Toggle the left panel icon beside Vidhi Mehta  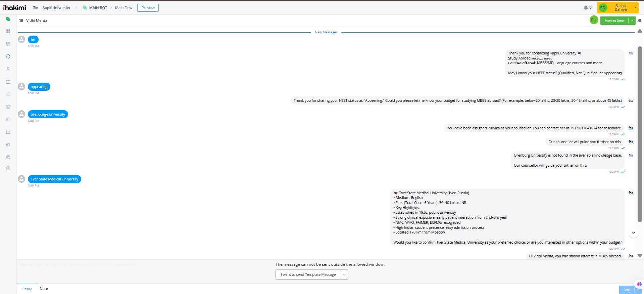click(x=21, y=20)
